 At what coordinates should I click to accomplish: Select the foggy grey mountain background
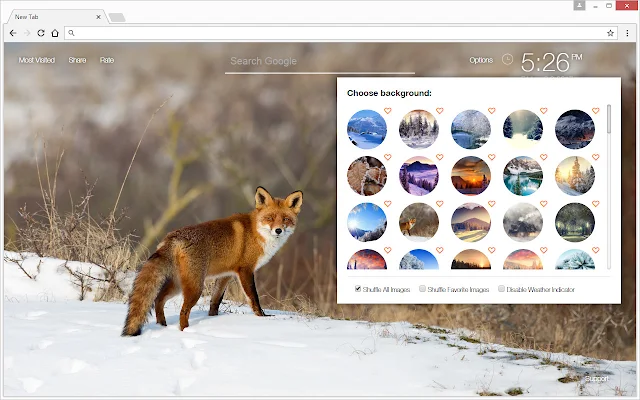[523, 222]
